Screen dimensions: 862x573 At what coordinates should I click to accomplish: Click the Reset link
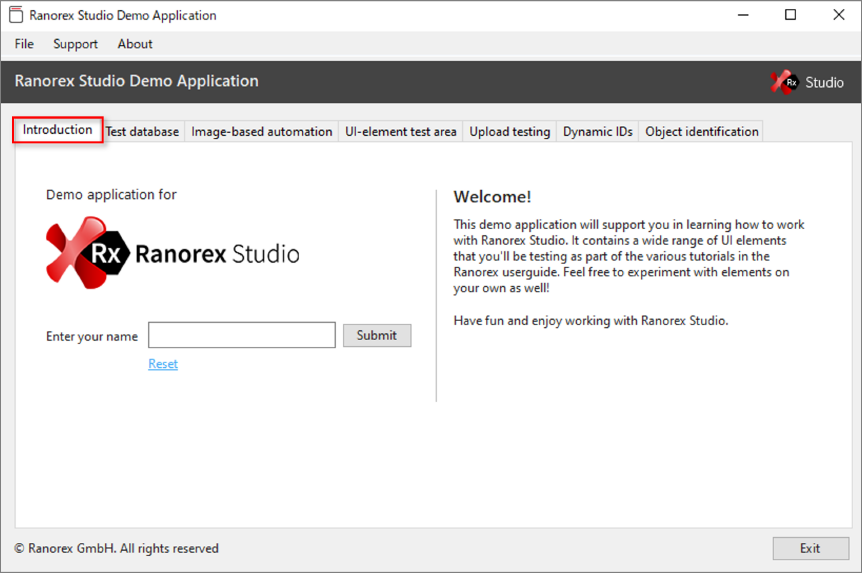[163, 364]
